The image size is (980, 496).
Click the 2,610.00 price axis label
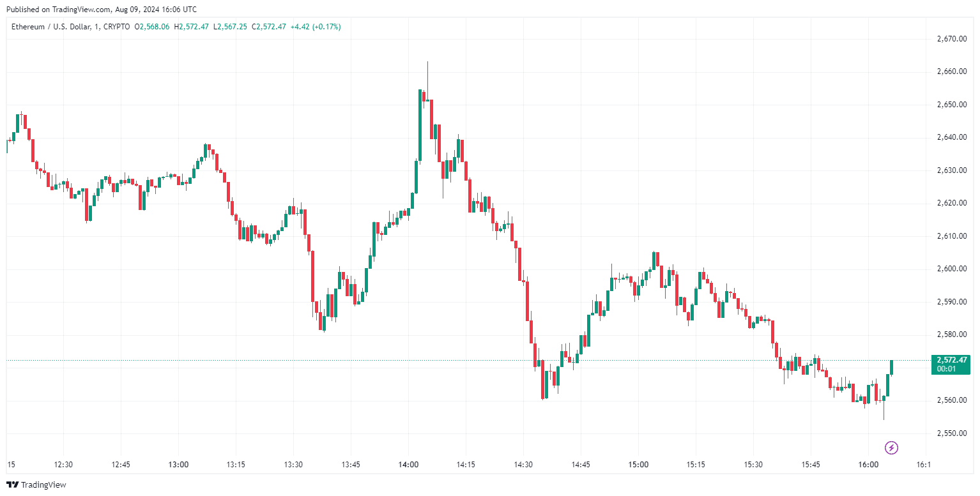[x=951, y=236]
